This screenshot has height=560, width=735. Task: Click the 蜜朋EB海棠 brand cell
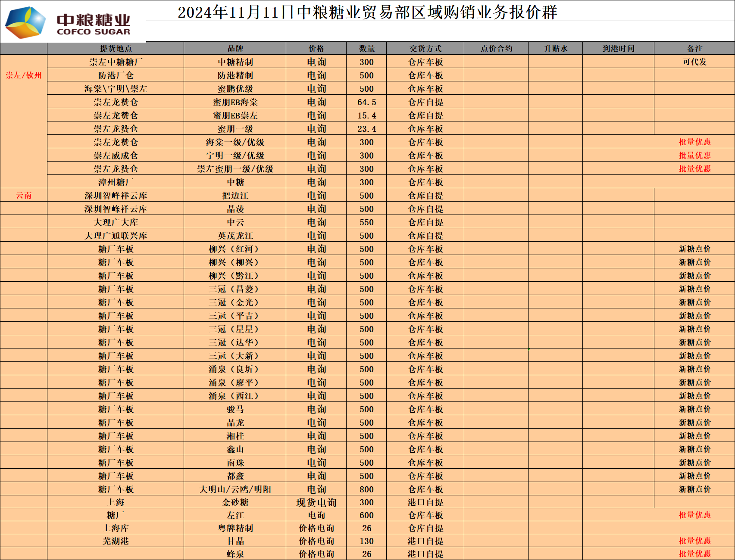pyautogui.click(x=235, y=102)
